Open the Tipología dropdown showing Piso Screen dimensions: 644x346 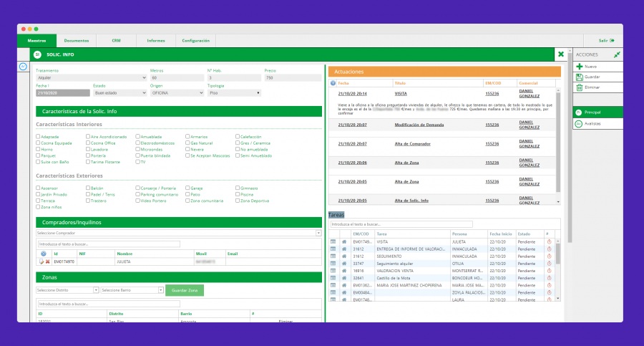click(x=234, y=93)
